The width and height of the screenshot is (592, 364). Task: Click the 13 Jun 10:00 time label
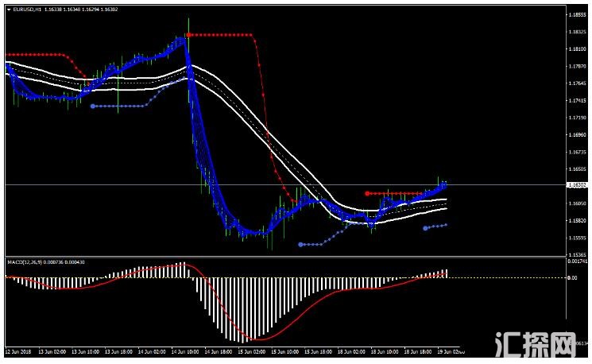coord(85,351)
